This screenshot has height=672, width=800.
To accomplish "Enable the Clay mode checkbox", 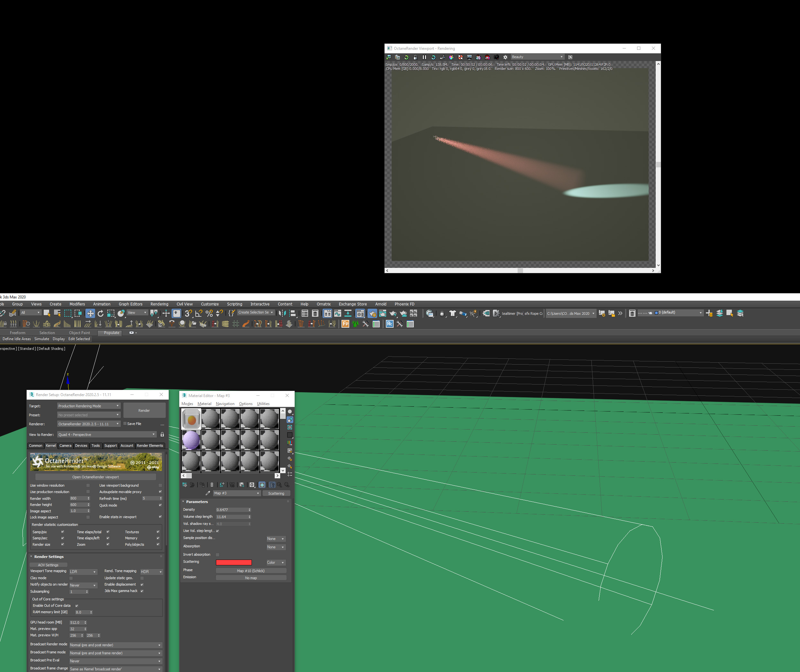I will coord(71,578).
